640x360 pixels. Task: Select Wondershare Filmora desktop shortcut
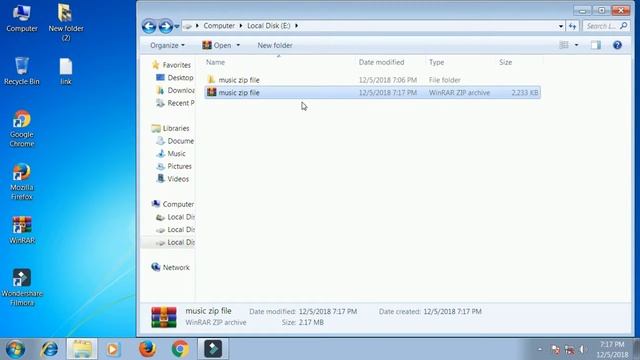(22, 287)
